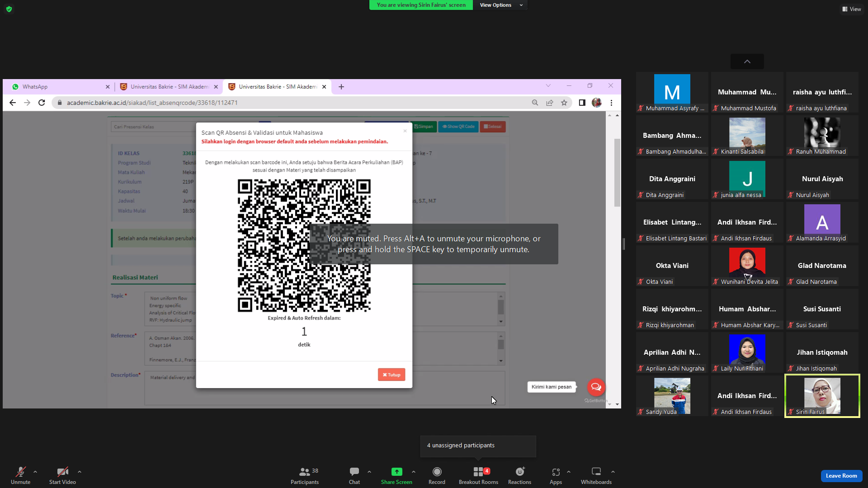Select Sandy Yuda video tile
Screen dimensions: 868x488
coord(672,396)
